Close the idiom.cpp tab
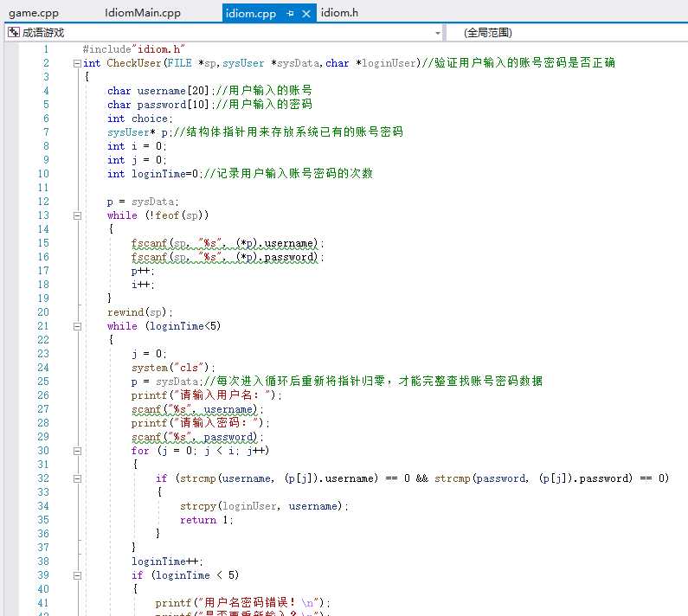This screenshot has height=616, width=688. tap(306, 14)
